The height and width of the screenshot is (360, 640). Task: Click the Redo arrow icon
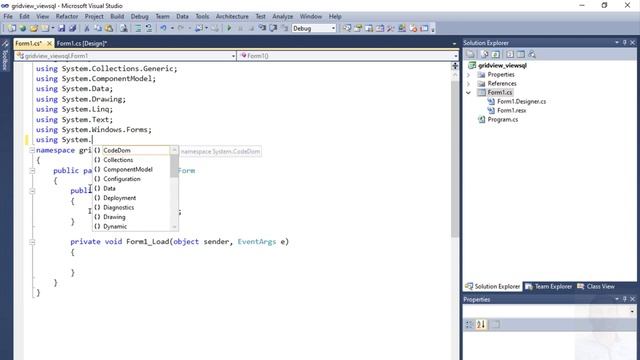(x=180, y=28)
